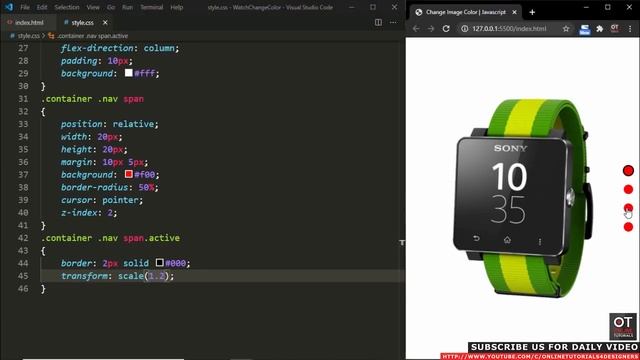Click the cursor: pointer line
The image size is (640, 360).
(102, 200)
